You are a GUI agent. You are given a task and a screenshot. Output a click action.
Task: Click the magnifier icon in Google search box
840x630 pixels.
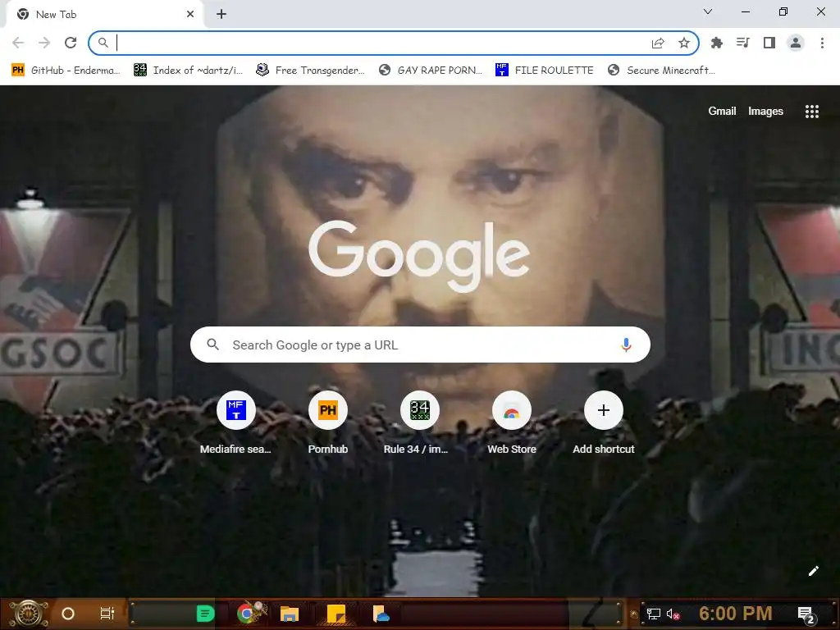coord(212,345)
